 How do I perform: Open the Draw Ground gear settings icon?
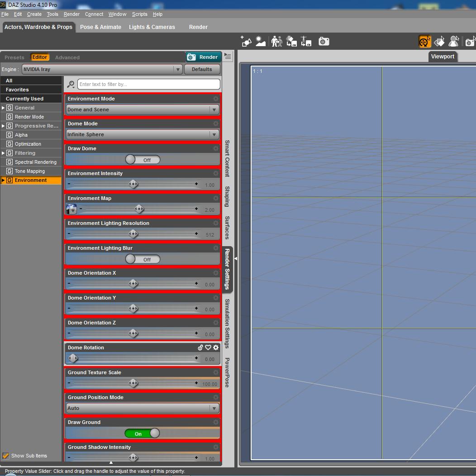tap(216, 422)
